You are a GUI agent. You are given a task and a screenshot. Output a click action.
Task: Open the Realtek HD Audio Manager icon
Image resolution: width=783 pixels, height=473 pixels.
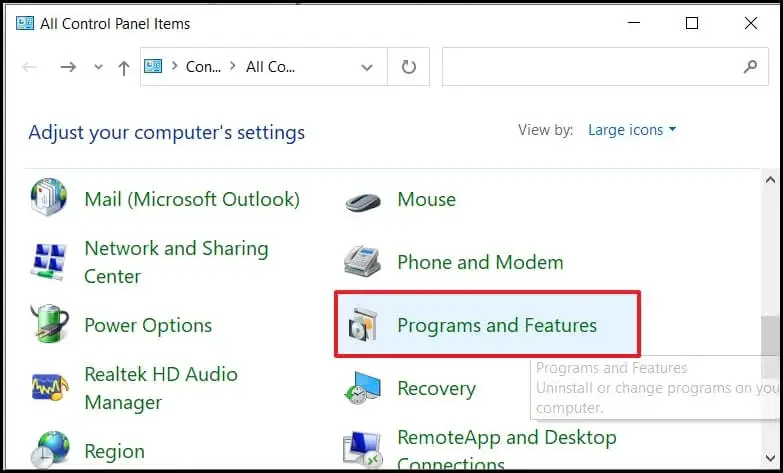click(49, 387)
